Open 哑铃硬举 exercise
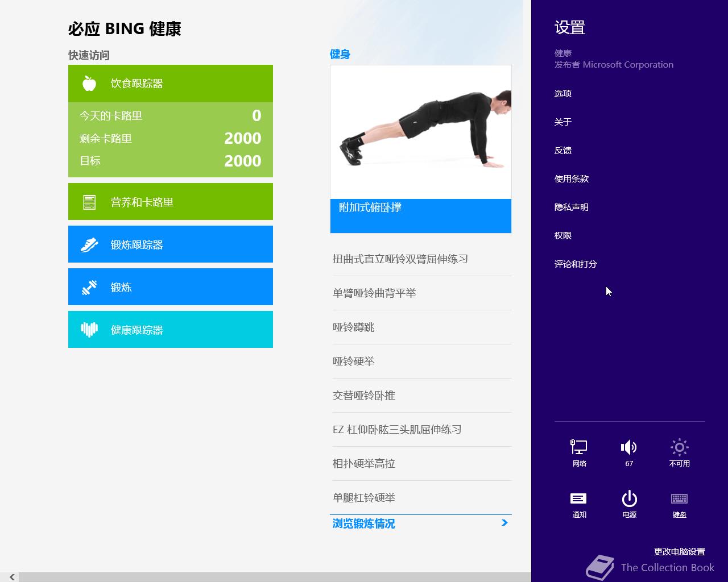 click(x=422, y=361)
